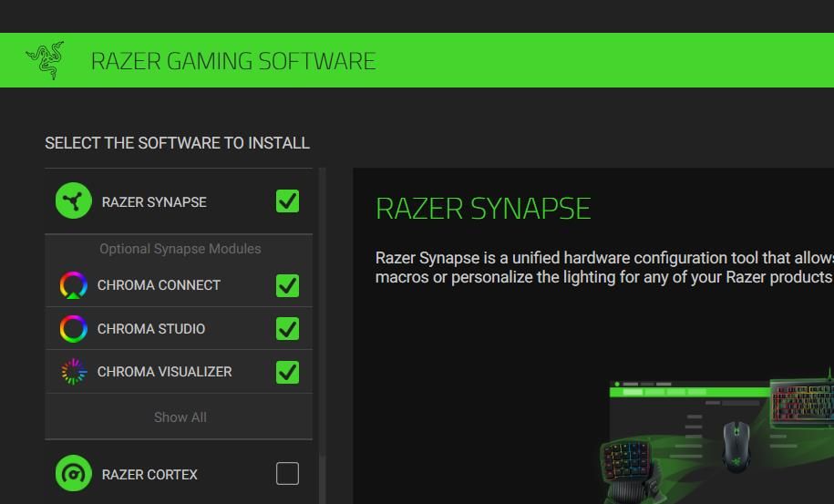Image resolution: width=834 pixels, height=504 pixels.
Task: Click the software list vertical scrollbar
Action: (x=323, y=335)
